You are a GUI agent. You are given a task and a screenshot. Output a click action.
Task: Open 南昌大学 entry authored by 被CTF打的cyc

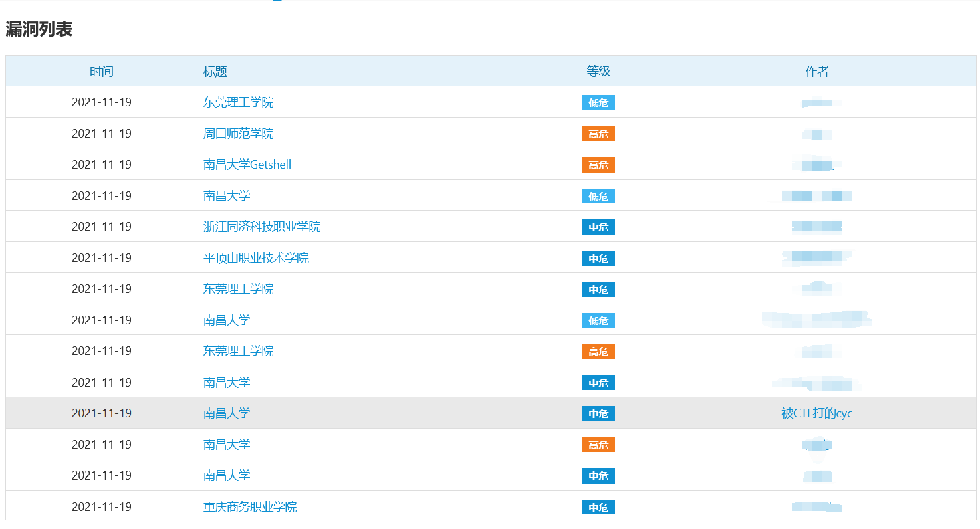click(x=227, y=413)
